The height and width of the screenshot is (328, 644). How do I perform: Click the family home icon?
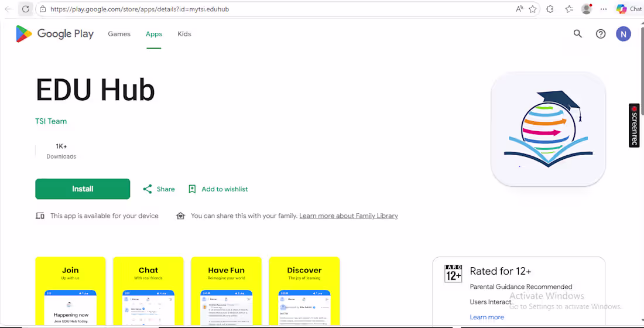pyautogui.click(x=180, y=216)
